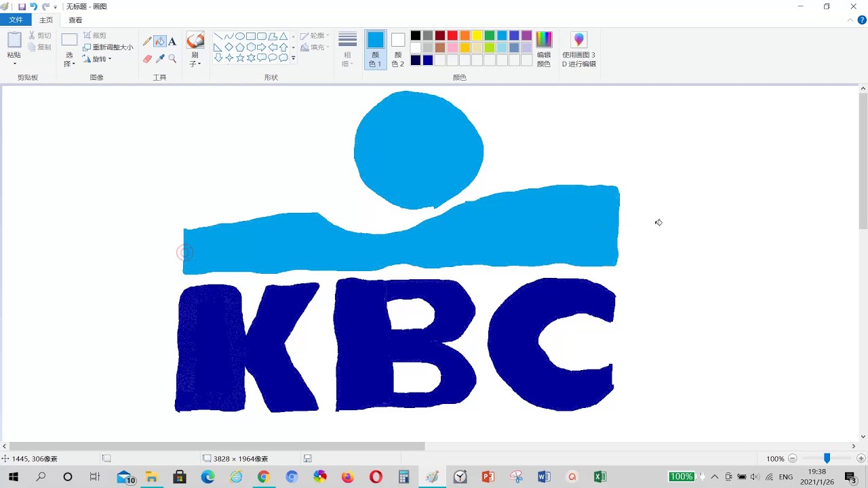
Task: Choose the Pentagon shape
Action: coord(240,47)
